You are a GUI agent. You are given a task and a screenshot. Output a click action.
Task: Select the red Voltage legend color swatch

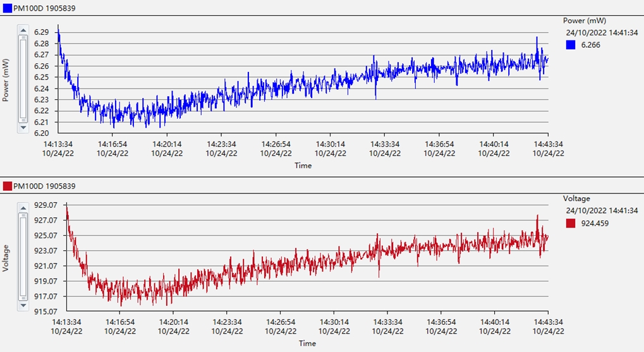pyautogui.click(x=571, y=223)
